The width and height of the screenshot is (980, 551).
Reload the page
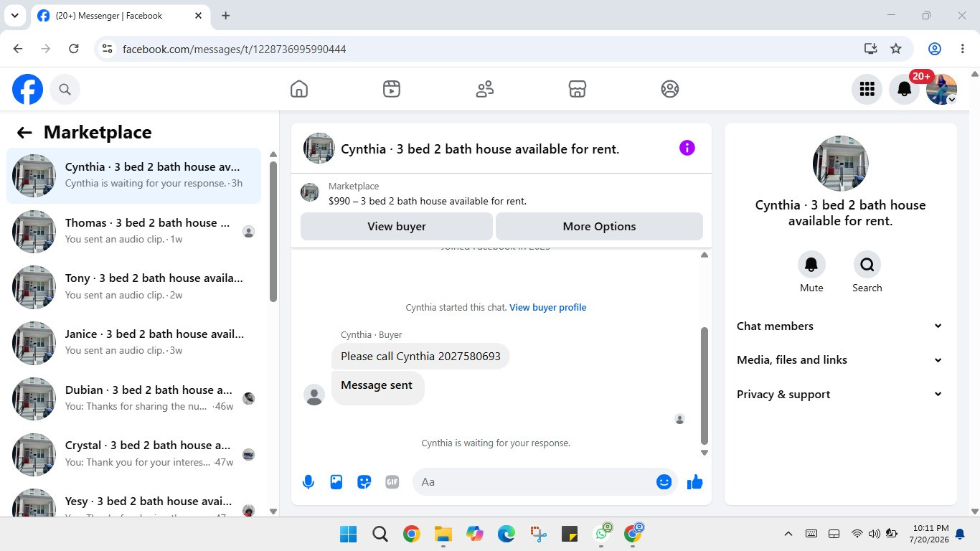pyautogui.click(x=73, y=49)
